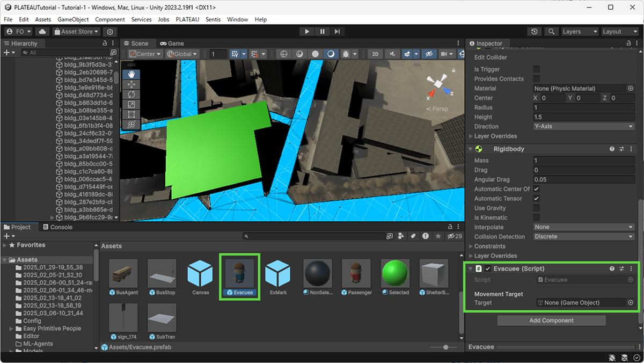Open Undo History
This screenshot has width=644, height=363.
535,32
